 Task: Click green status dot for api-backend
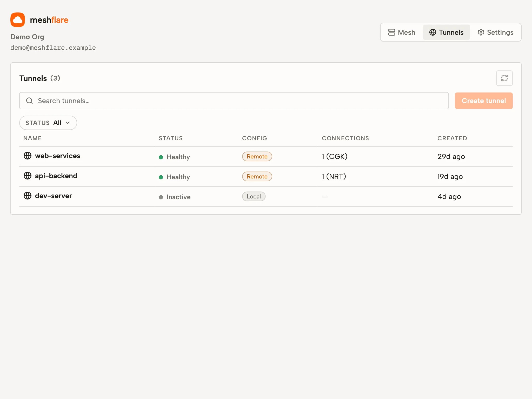[x=161, y=177]
